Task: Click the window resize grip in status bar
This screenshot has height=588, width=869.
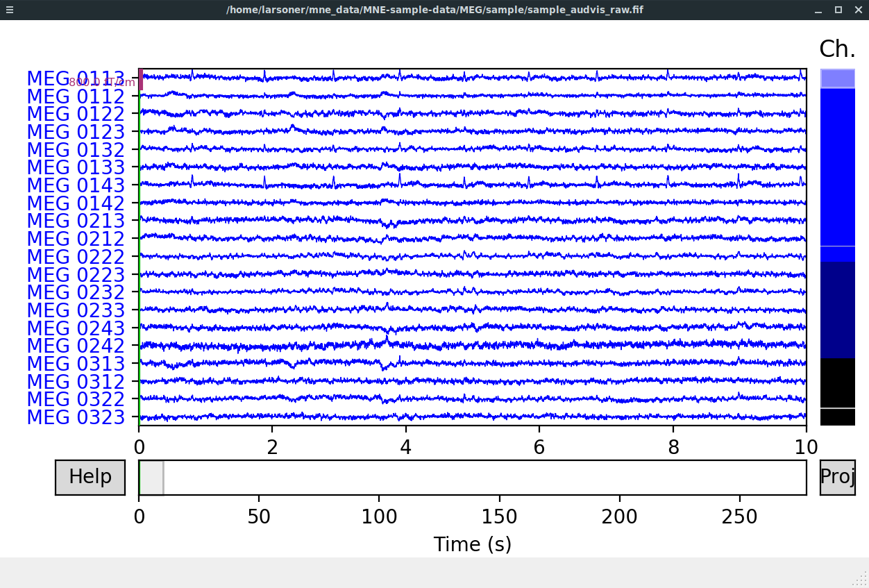Action: click(x=860, y=579)
